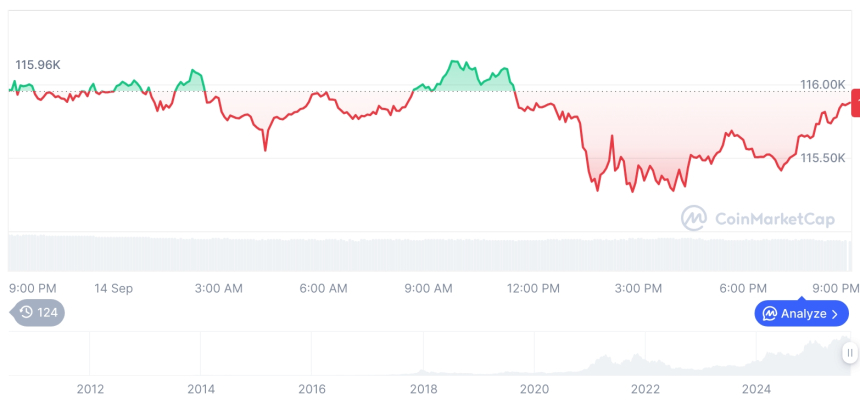This screenshot has height=401, width=860.
Task: Click the gray volume bars strip
Action: [x=430, y=252]
